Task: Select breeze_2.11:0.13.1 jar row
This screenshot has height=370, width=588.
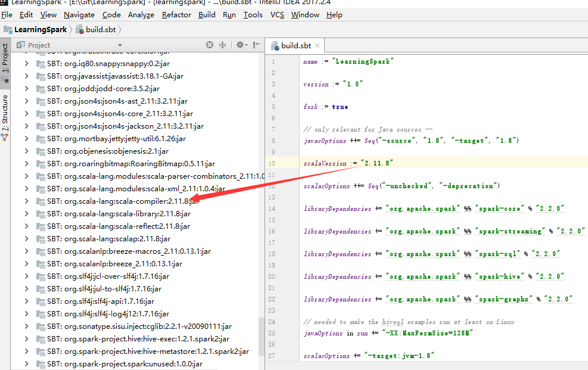Action: (x=135, y=264)
